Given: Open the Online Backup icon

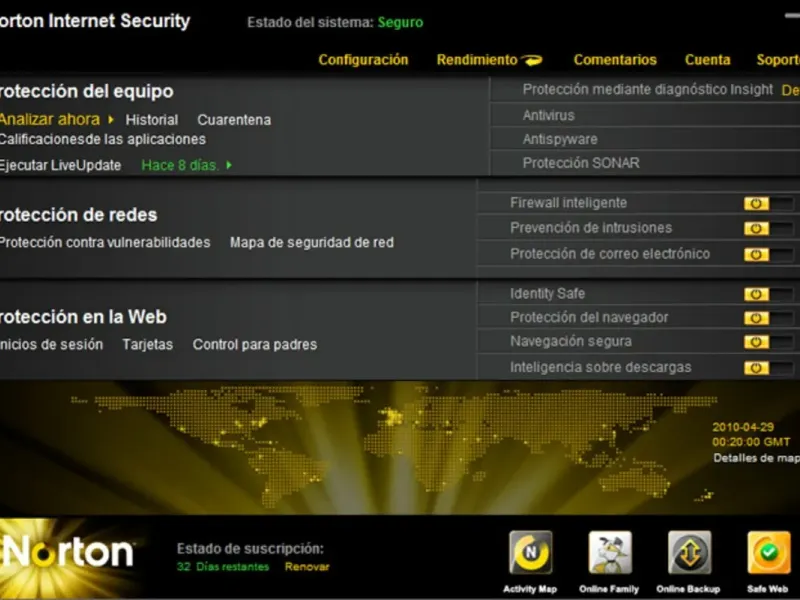Looking at the screenshot, I should tap(689, 553).
